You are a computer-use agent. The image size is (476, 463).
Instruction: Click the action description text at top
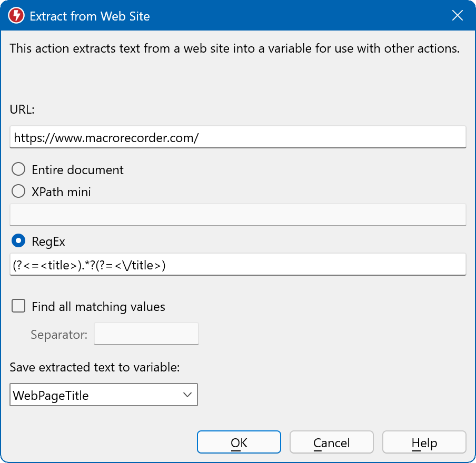click(235, 49)
